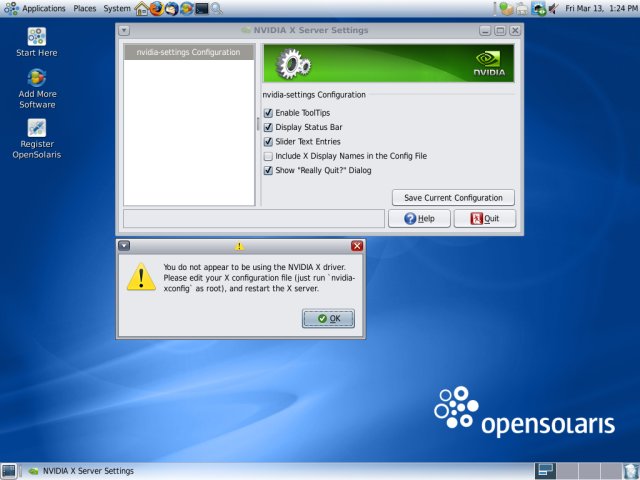Screen dimensions: 640x480
Task: Open the System menu
Action: pos(117,8)
